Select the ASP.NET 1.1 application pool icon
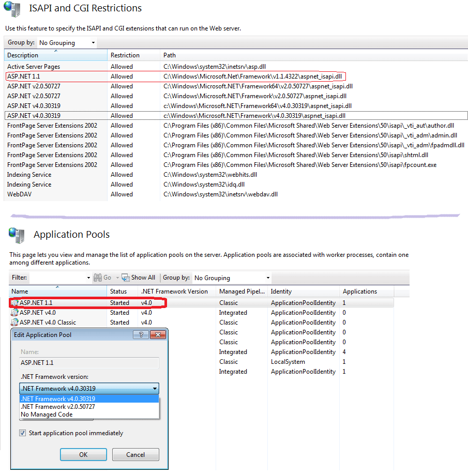The width and height of the screenshot is (468, 476). click(x=14, y=303)
